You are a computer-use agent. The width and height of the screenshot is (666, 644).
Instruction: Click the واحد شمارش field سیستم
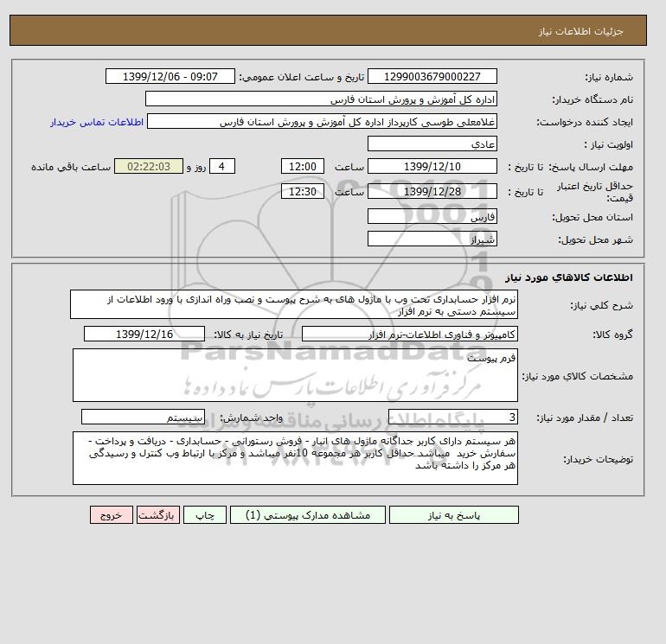(143, 418)
